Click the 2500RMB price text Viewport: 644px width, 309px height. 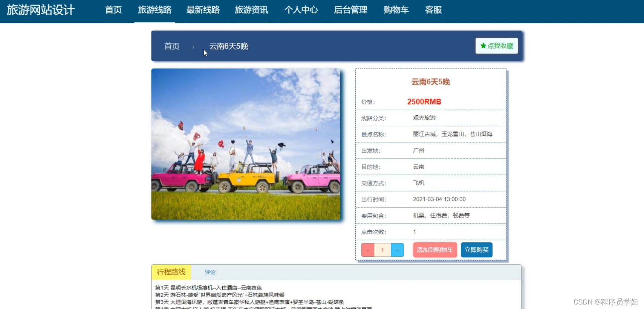click(424, 102)
